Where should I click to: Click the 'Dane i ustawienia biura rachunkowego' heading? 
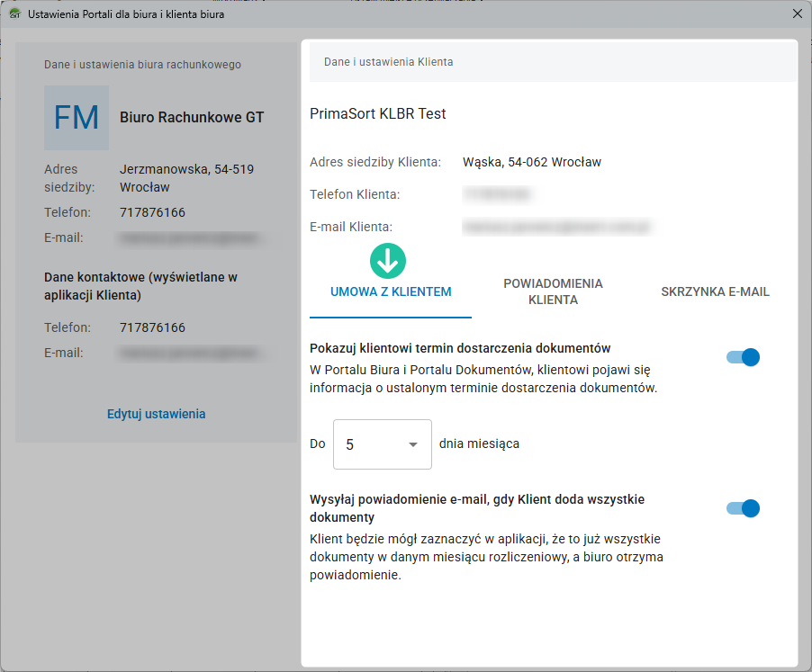coord(142,65)
